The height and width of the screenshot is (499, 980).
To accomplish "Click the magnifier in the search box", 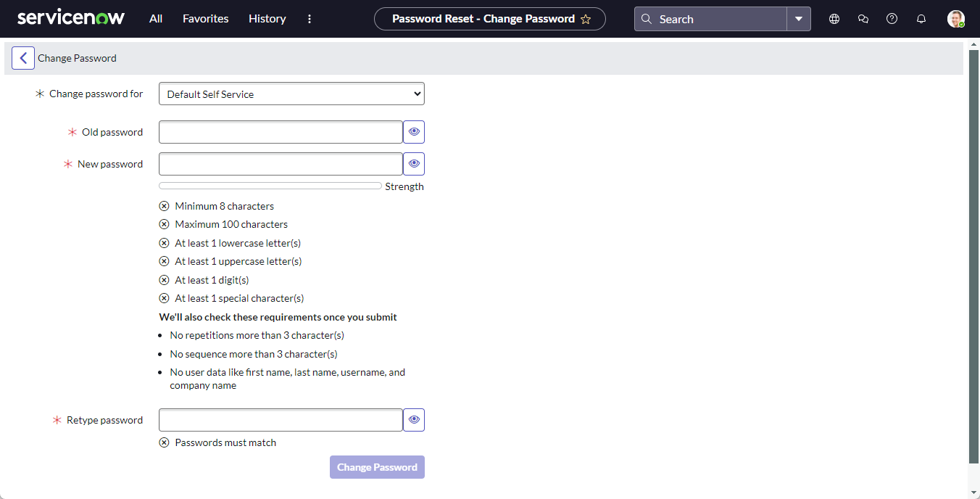I will pyautogui.click(x=646, y=19).
